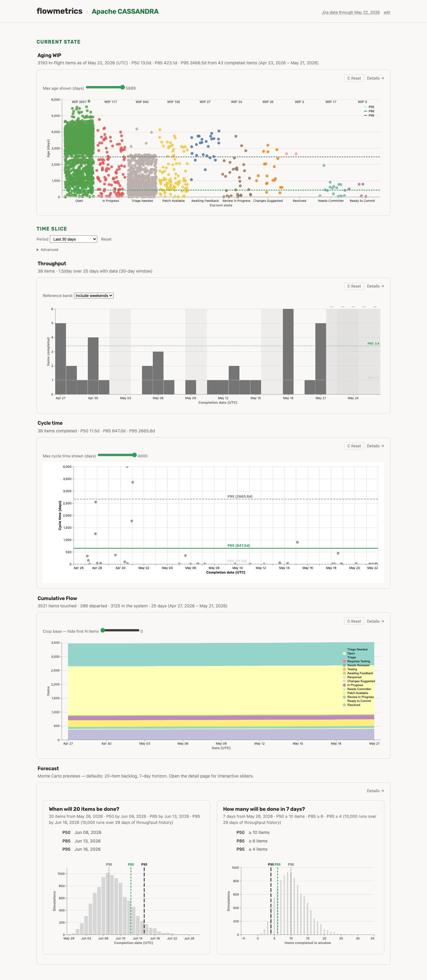The image size is (427, 980).
Task: Adjust the Crop base slider
Action: coord(120,631)
